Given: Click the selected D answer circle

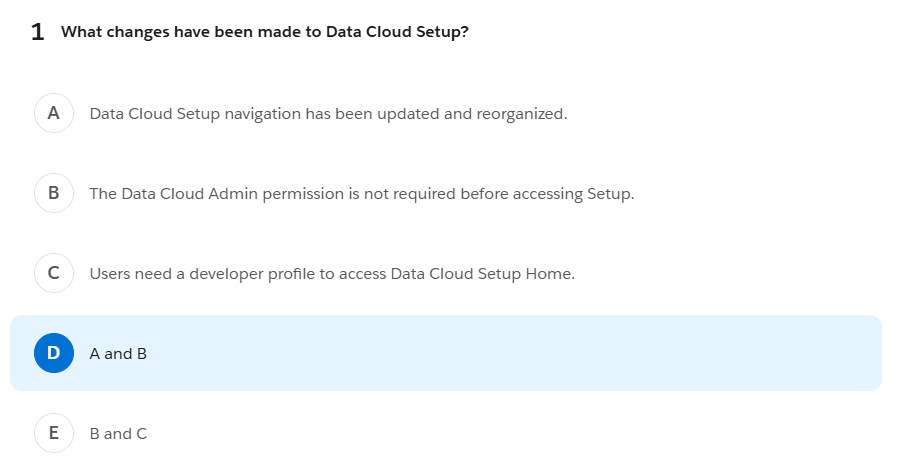Looking at the screenshot, I should [53, 353].
